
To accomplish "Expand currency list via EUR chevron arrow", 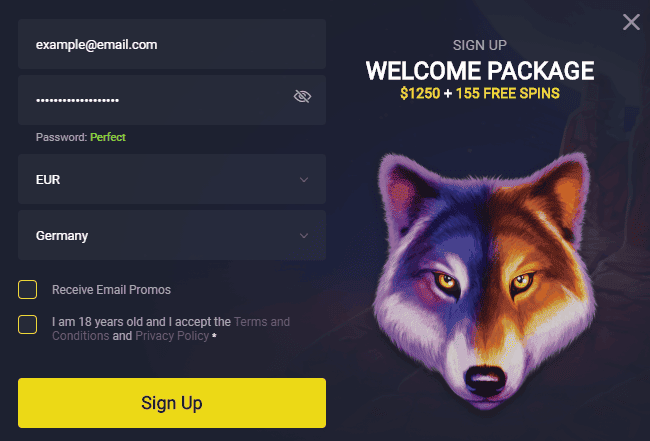I will pyautogui.click(x=304, y=179).
